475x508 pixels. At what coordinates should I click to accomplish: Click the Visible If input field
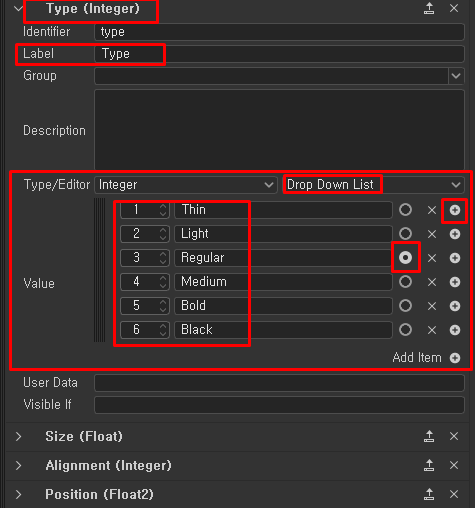[x=279, y=405]
